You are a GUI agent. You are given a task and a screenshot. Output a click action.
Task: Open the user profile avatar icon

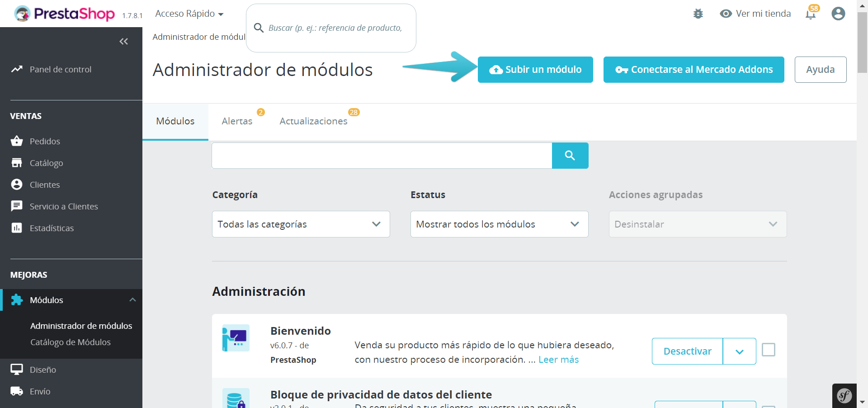pyautogui.click(x=838, y=14)
